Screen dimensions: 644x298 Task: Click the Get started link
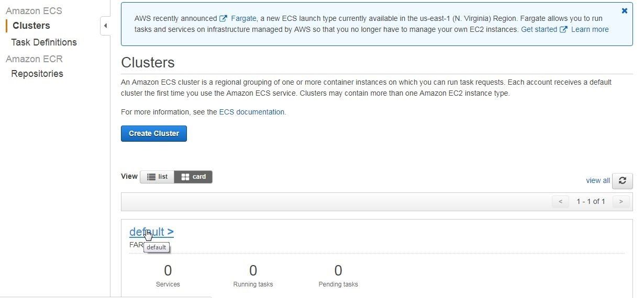pos(539,30)
